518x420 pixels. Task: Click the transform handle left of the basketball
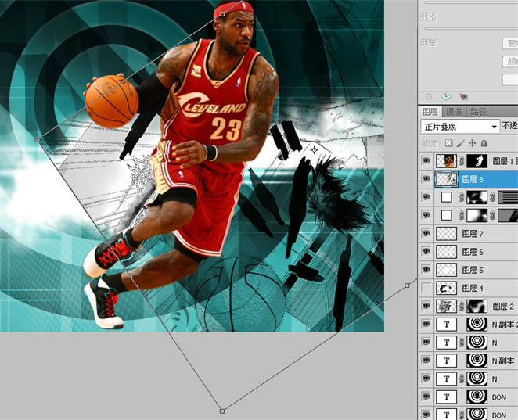point(37,140)
